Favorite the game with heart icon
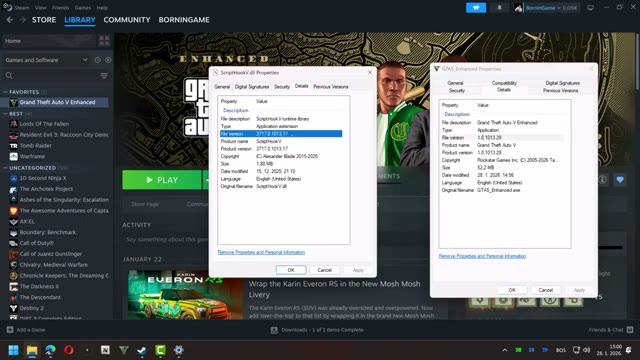 coord(620,180)
